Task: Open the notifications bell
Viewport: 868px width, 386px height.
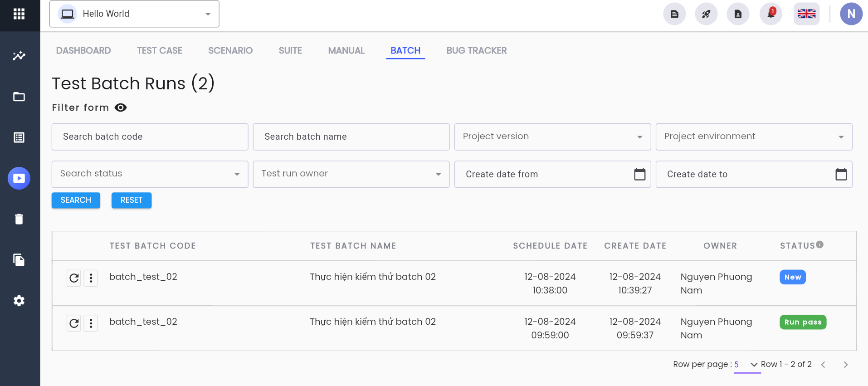Action: 771,14
